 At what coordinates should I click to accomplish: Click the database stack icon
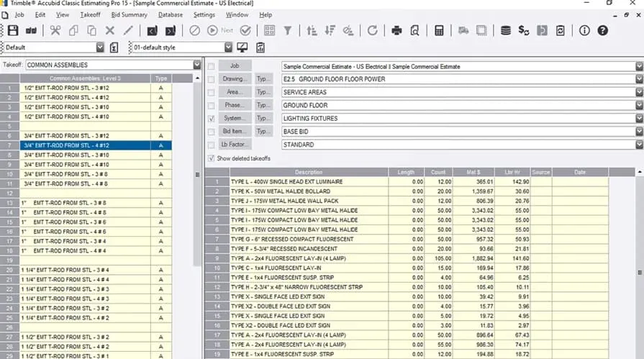pos(506,30)
